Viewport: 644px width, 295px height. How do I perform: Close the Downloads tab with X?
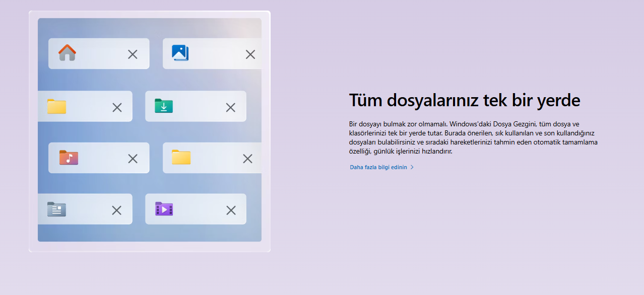click(x=231, y=107)
